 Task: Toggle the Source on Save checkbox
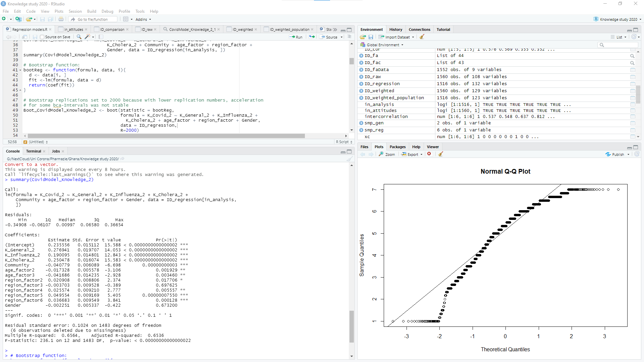coord(42,37)
